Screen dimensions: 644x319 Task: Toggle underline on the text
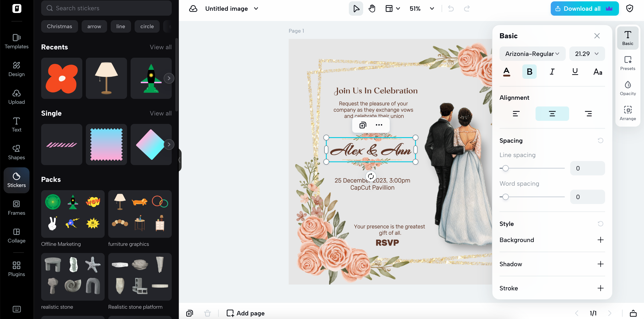point(575,72)
